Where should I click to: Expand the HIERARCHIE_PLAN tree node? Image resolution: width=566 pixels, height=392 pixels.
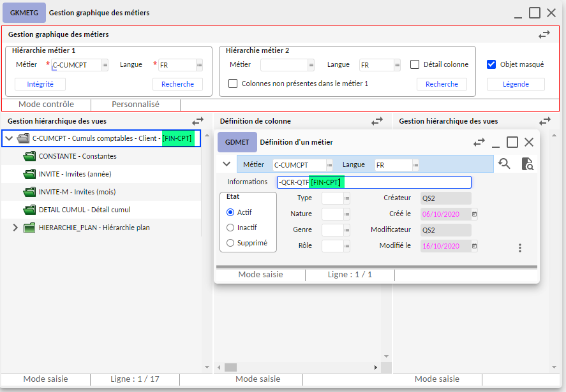(15, 228)
